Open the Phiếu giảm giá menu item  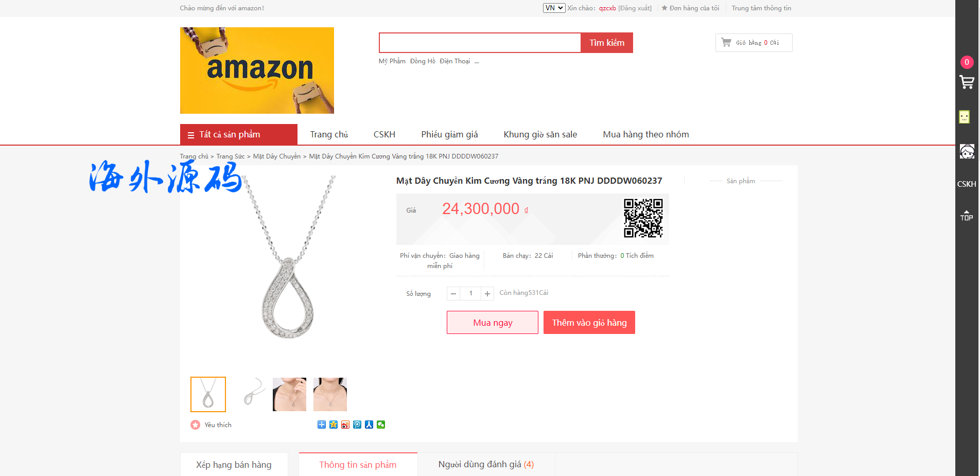449,134
